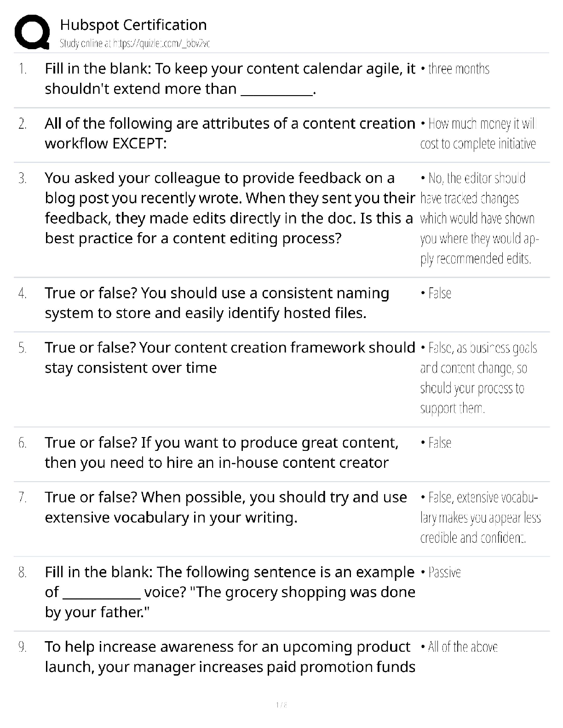
Task: Select question 6 about in-house content creator
Action: [x=222, y=453]
